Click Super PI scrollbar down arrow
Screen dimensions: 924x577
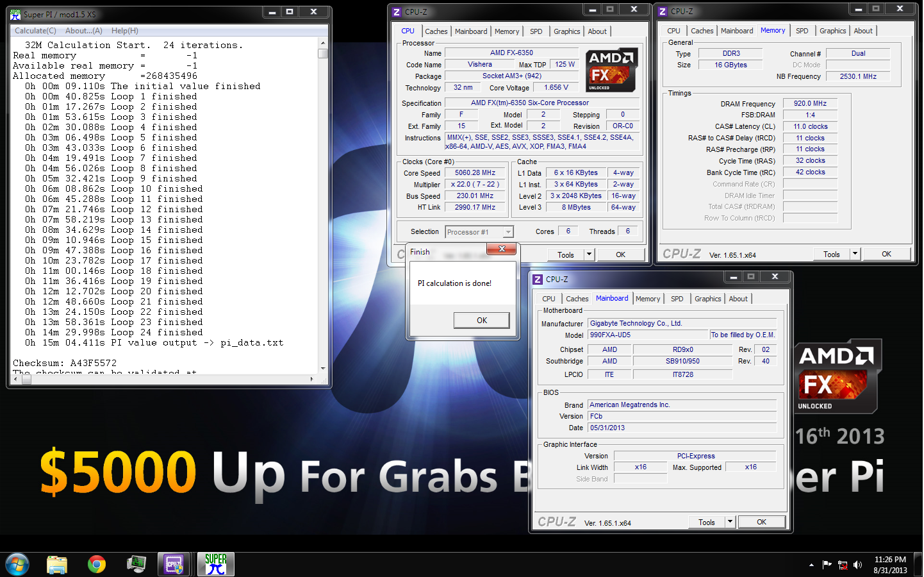323,369
